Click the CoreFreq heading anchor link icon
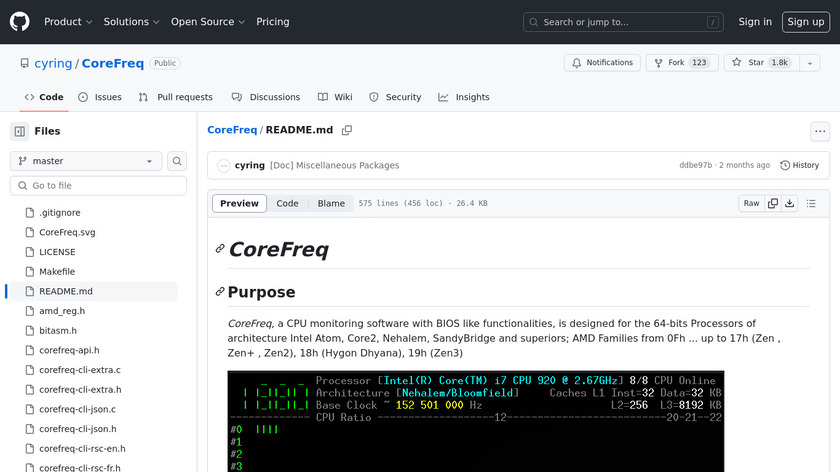This screenshot has height=472, width=840. [220, 249]
